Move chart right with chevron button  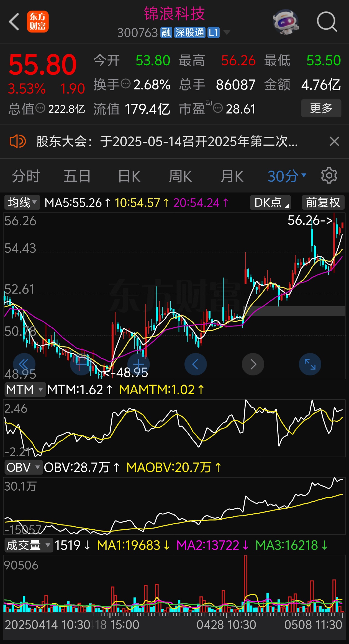click(x=253, y=364)
